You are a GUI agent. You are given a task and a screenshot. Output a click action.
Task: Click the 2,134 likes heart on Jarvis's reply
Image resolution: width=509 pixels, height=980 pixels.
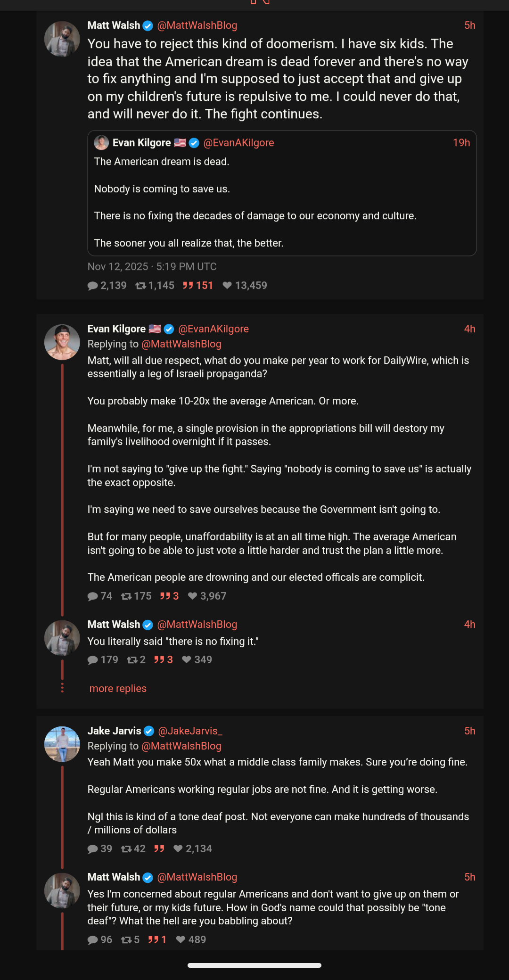tap(178, 849)
